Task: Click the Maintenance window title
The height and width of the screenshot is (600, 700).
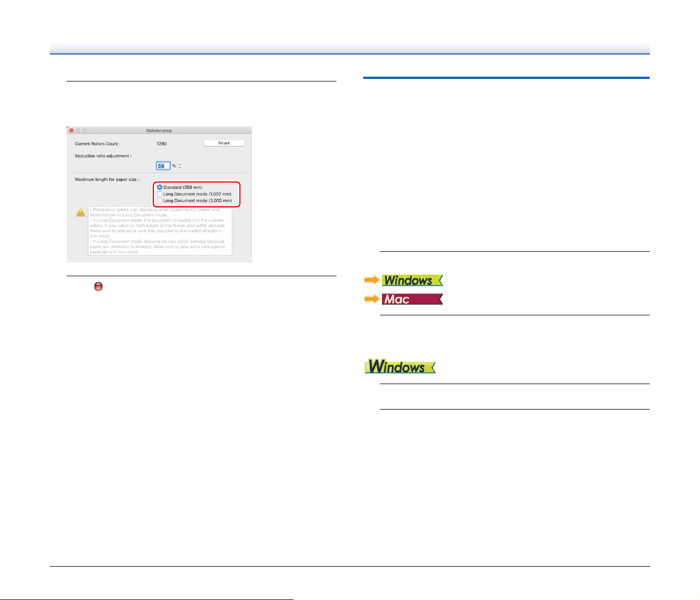Action: pos(159,130)
